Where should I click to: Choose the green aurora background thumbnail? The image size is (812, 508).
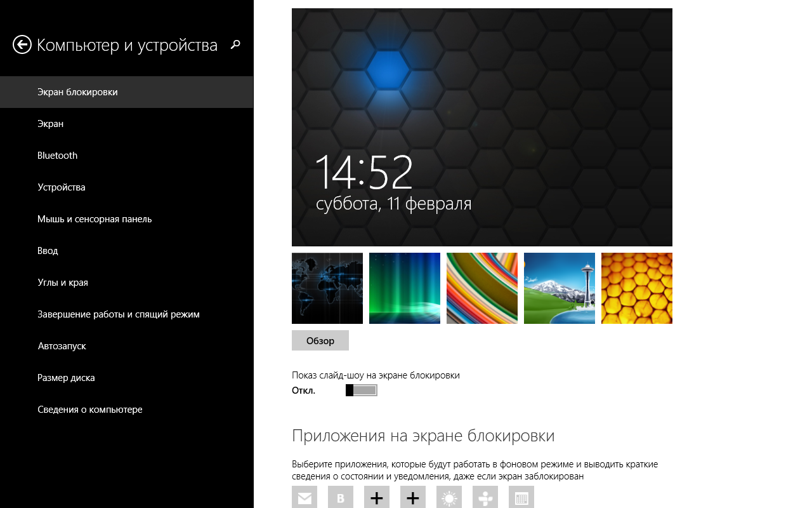(x=405, y=288)
